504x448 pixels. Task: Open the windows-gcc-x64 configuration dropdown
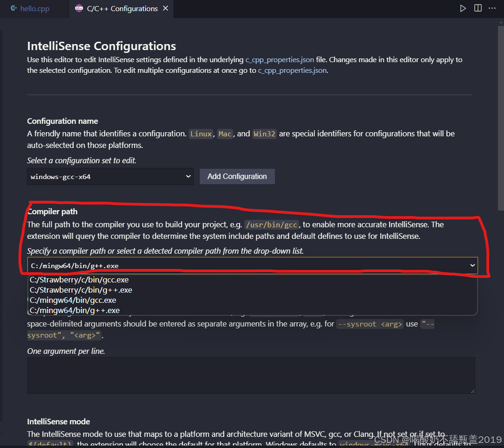point(110,177)
